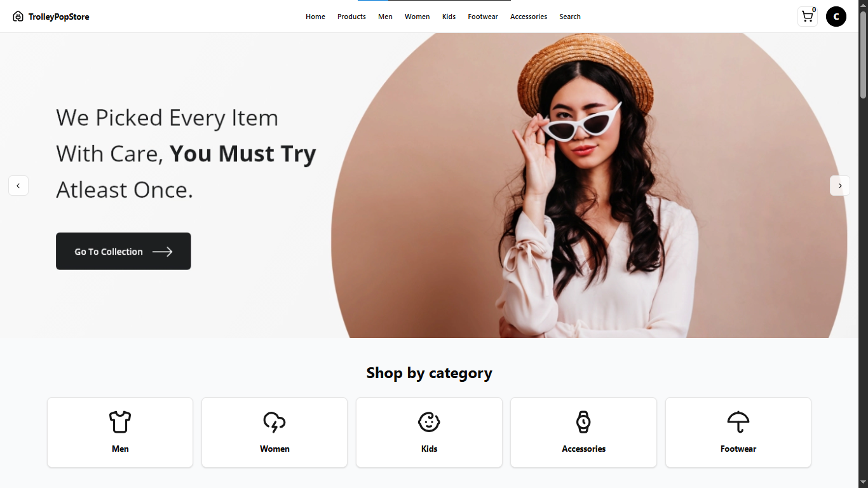Click the Go To Collection button
868x488 pixels.
click(123, 251)
